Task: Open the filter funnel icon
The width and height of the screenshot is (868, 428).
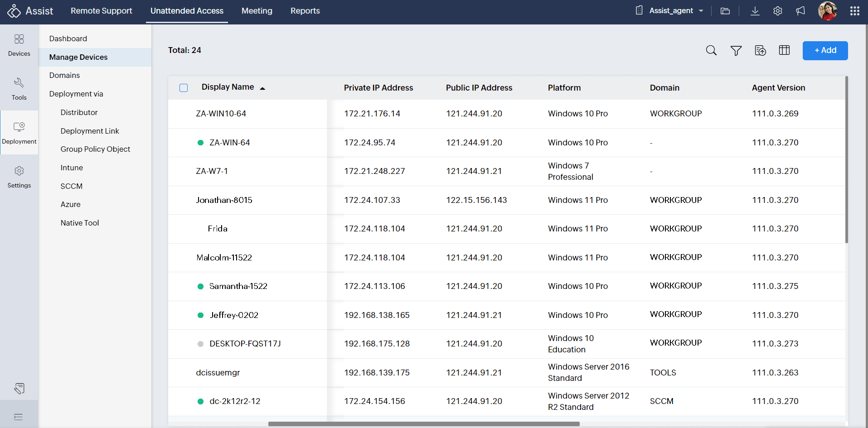Action: point(736,50)
